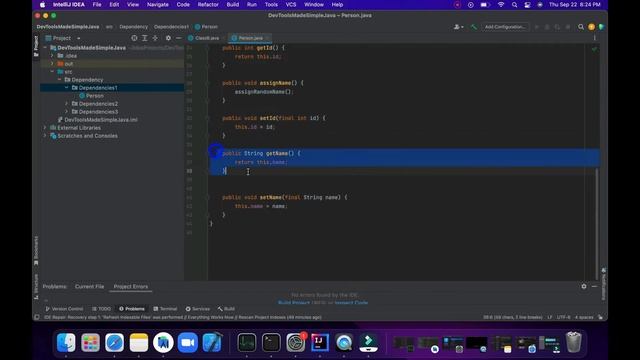Click Inspect Code link
This screenshot has width=640, height=360.
351,303
